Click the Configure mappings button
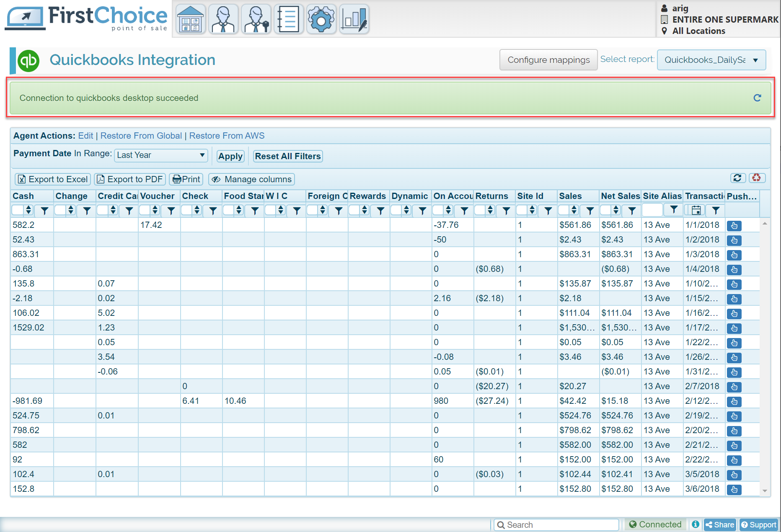This screenshot has height=532, width=781. point(548,60)
